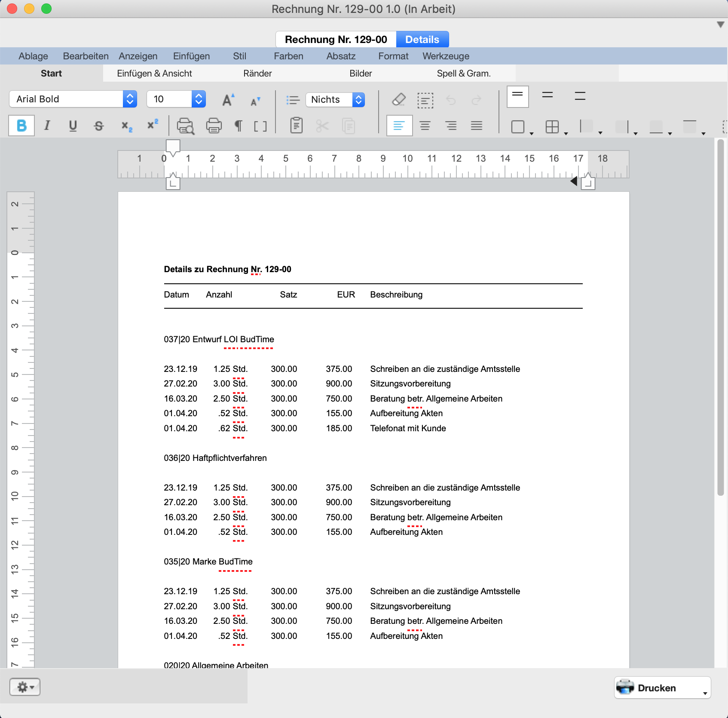The width and height of the screenshot is (728, 718).
Task: Click the right margin marker on ruler
Action: click(587, 181)
